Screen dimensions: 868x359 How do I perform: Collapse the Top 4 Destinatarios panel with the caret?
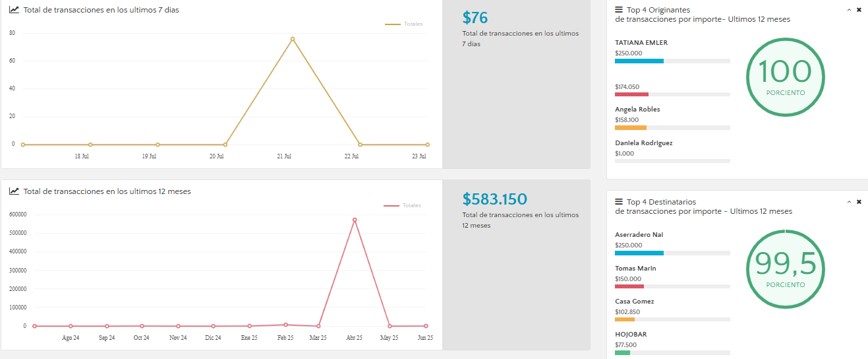coord(849,202)
